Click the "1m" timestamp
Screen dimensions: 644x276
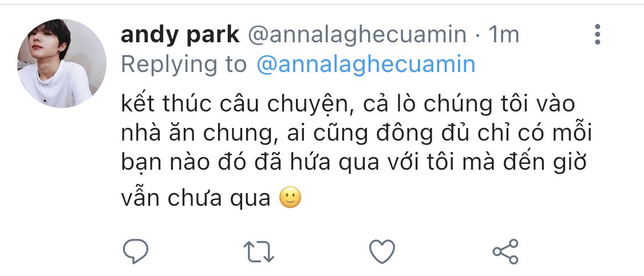tap(504, 35)
